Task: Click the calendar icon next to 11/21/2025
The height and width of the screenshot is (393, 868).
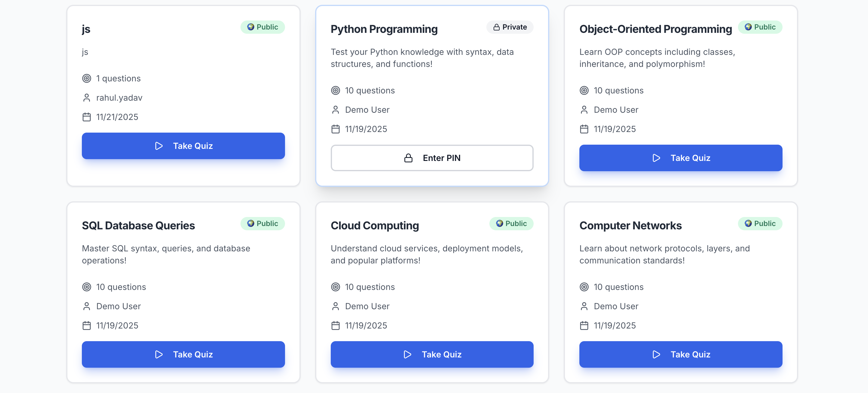Action: (87, 117)
